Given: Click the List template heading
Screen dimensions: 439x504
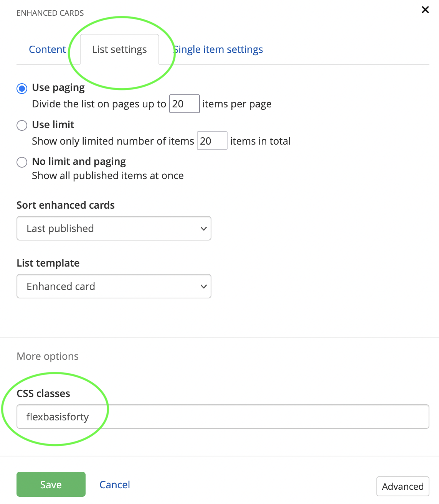Looking at the screenshot, I should pyautogui.click(x=48, y=263).
